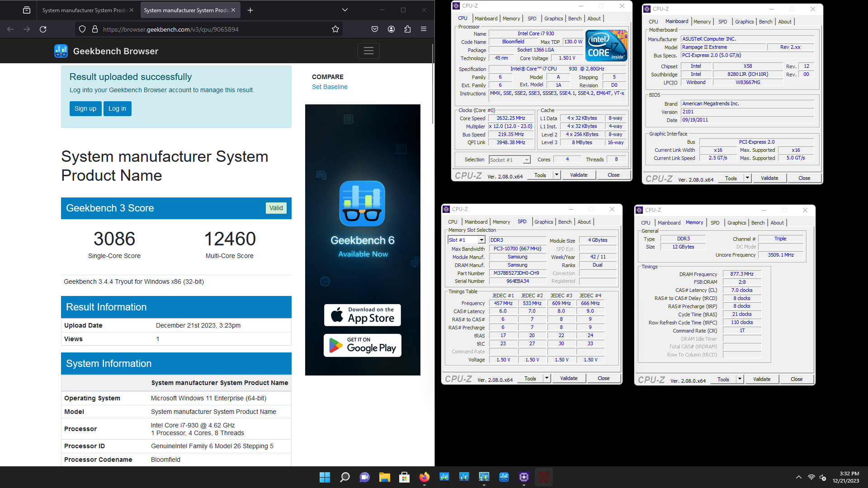Open the Socket #1 selection dropdown
This screenshot has height=488, width=868.
(509, 160)
